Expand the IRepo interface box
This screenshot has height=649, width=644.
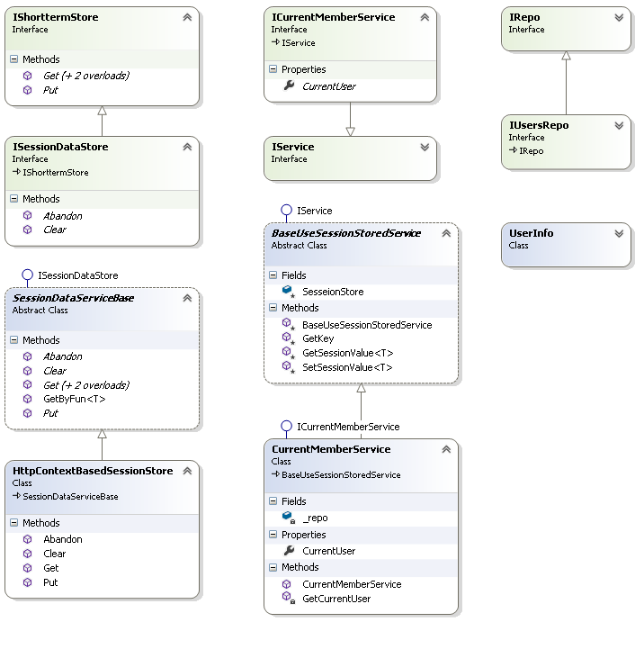pos(619,17)
